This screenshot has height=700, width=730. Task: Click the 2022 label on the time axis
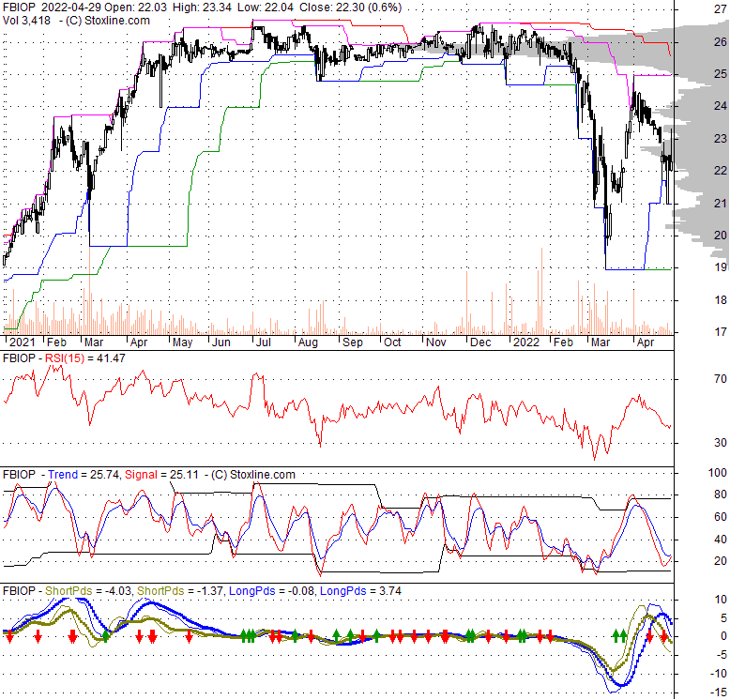[x=526, y=342]
